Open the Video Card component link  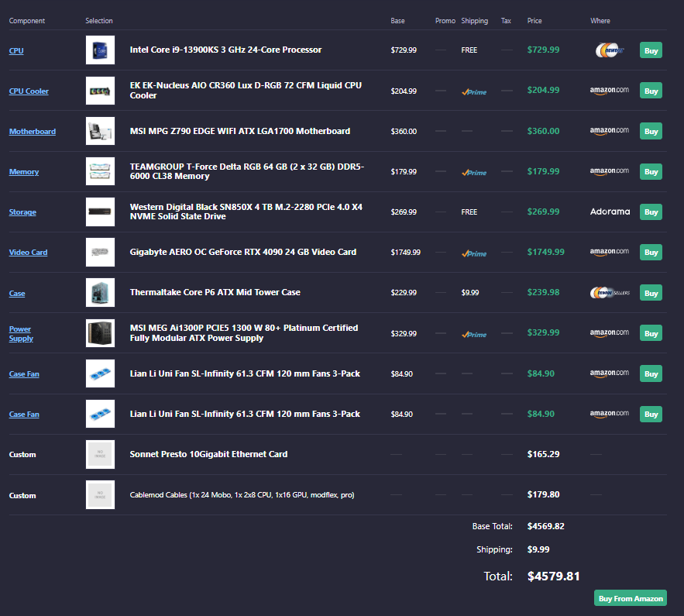[29, 252]
